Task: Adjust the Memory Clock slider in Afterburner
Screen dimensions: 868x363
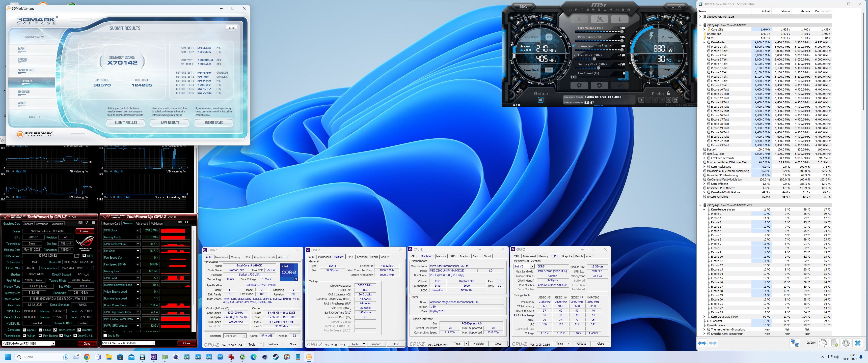Action: pos(599,68)
